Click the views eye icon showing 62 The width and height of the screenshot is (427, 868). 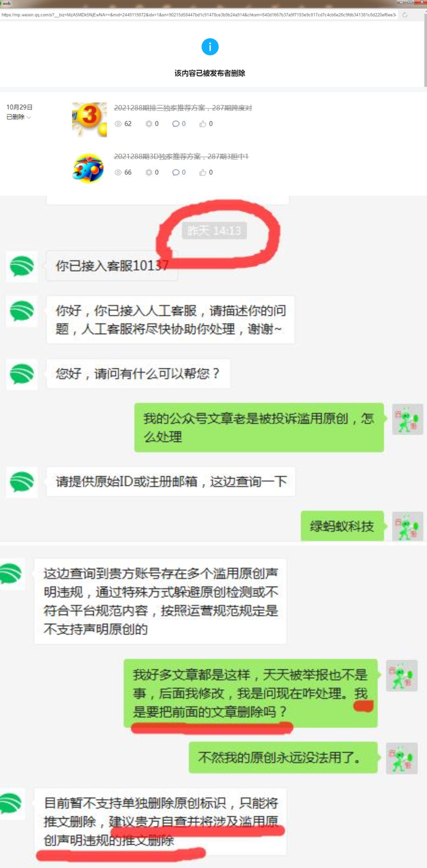[118, 124]
